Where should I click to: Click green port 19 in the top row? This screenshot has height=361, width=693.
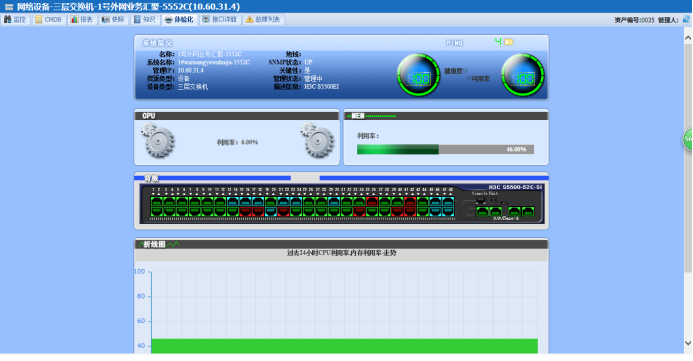(270, 202)
